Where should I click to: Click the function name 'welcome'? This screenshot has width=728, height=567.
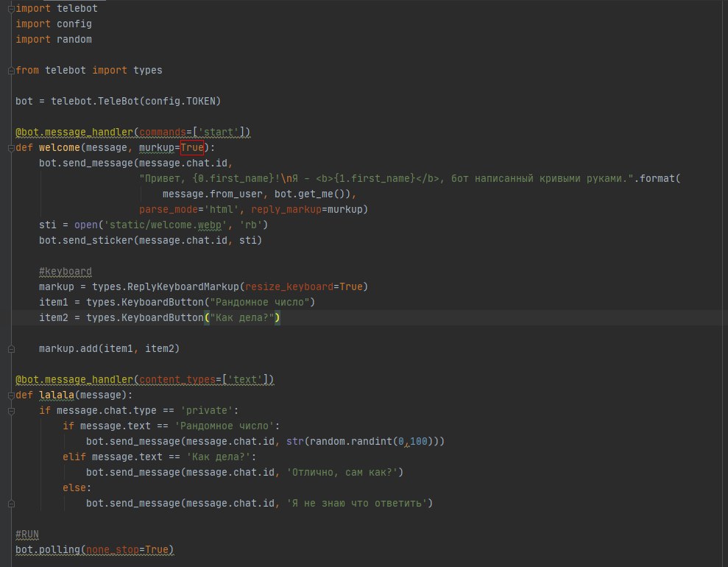(60, 148)
